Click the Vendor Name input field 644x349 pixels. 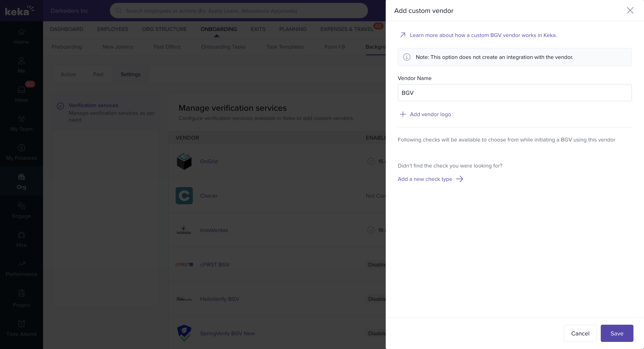[x=514, y=93]
